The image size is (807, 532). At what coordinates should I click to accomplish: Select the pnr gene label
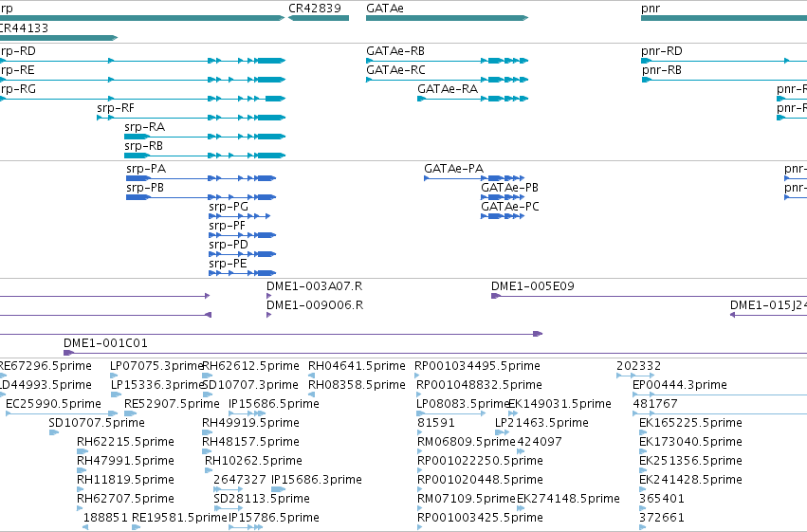(x=651, y=9)
